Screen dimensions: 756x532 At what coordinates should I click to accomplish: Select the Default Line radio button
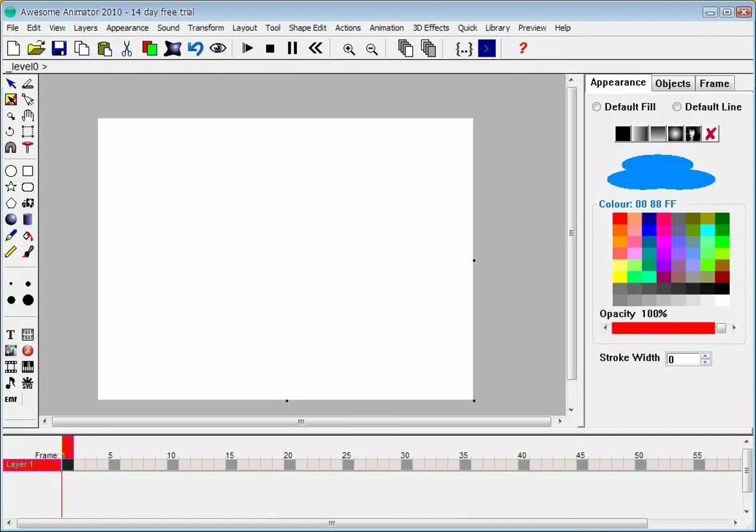click(677, 107)
